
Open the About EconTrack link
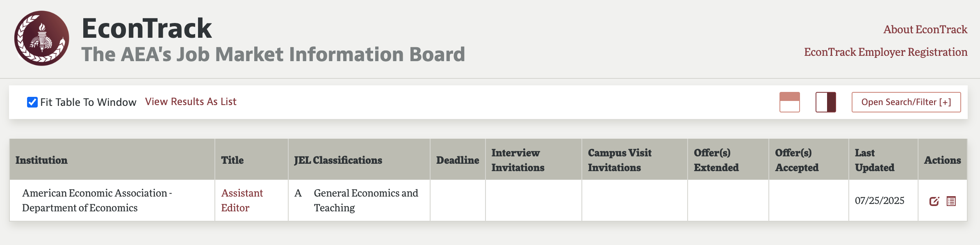925,30
